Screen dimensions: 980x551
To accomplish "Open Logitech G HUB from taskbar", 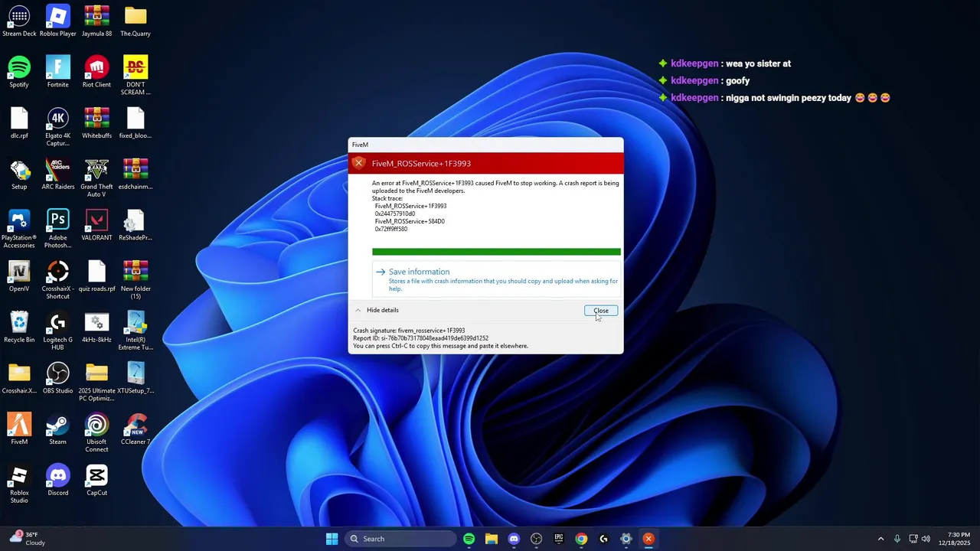I will [603, 539].
